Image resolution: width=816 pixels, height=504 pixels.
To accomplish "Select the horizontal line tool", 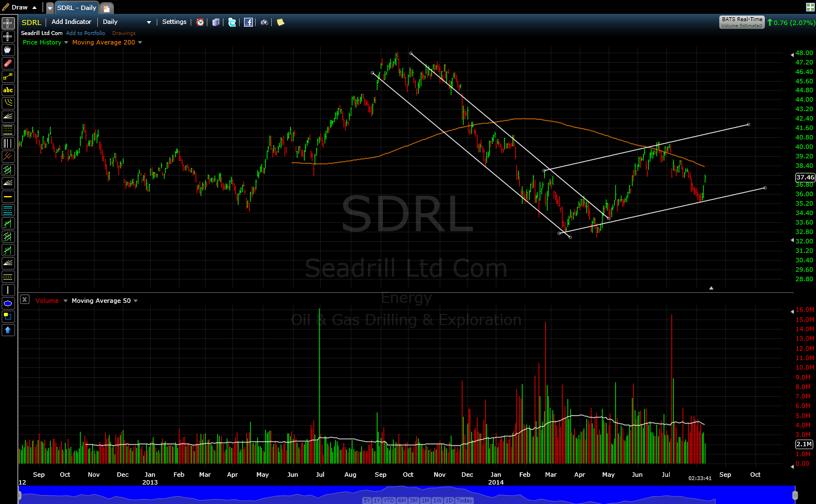I will click(8, 196).
